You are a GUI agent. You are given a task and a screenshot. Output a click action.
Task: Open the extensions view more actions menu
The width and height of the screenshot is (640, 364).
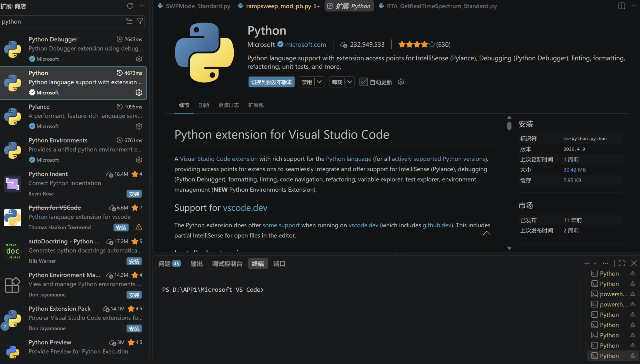(142, 6)
